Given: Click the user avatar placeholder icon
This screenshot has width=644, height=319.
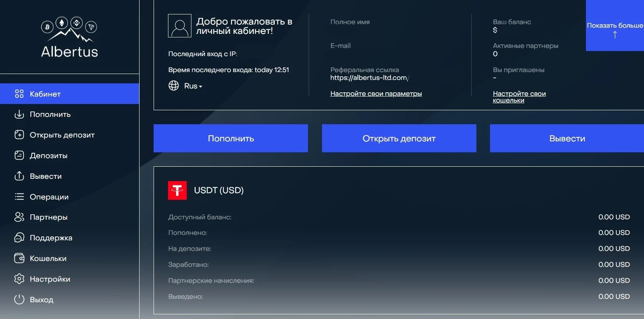Looking at the screenshot, I should pyautogui.click(x=180, y=26).
